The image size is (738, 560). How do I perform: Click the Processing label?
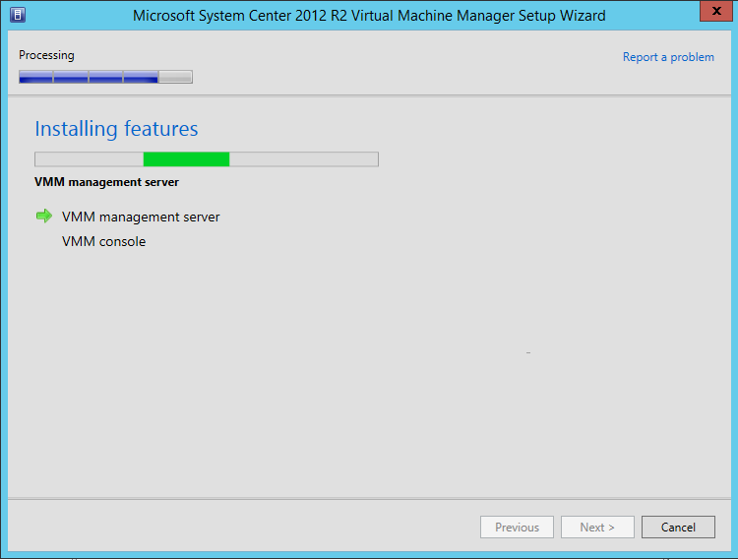[46, 55]
